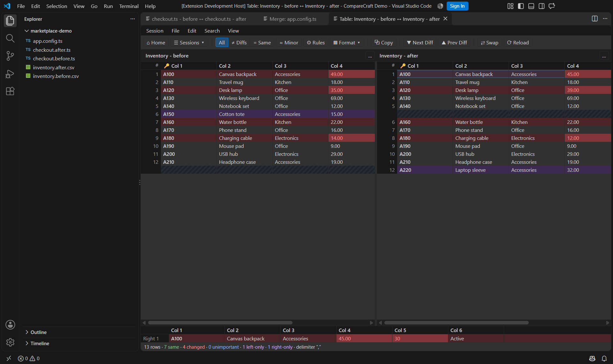Toggle primary side bar visibility
This screenshot has height=364, width=613.
[x=521, y=6]
